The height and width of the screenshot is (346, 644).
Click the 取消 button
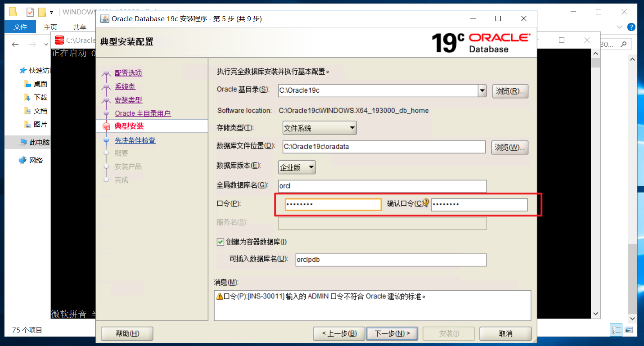tap(506, 333)
